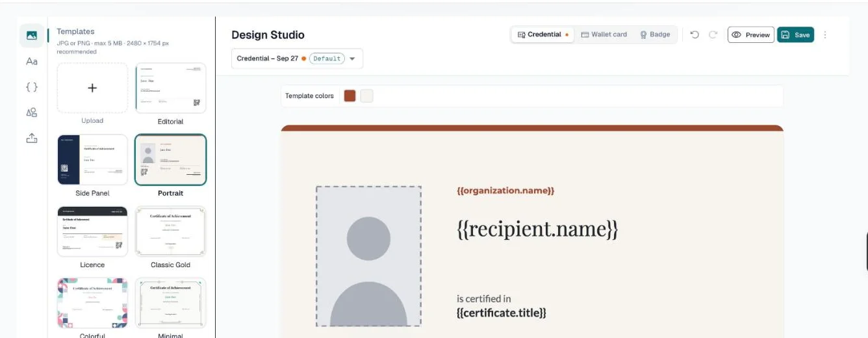
Task: Click the {{recipient.name}} placeholder text
Action: tap(537, 229)
